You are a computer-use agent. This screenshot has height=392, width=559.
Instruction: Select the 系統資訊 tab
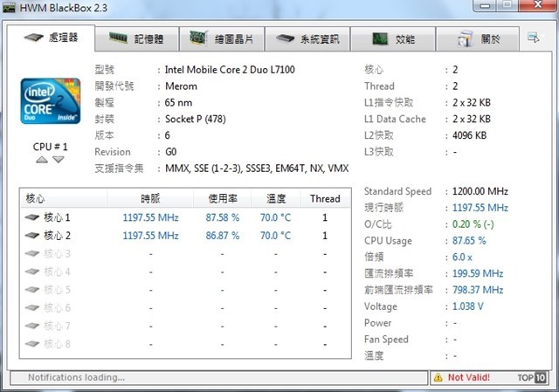click(307, 38)
